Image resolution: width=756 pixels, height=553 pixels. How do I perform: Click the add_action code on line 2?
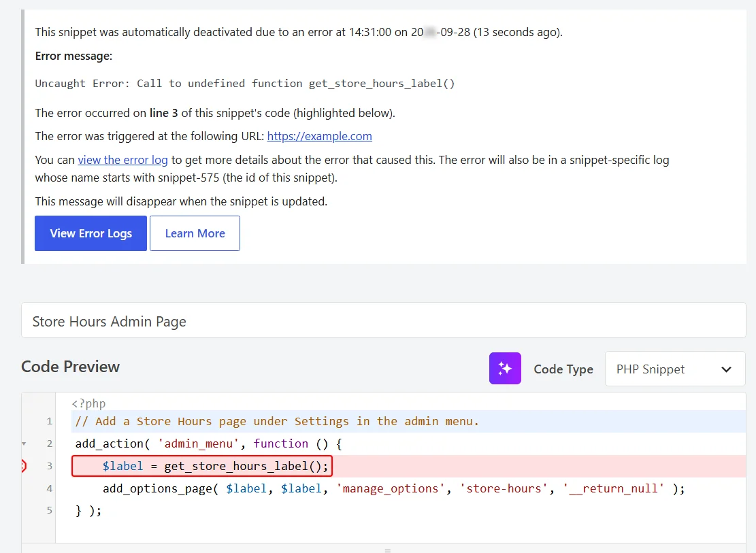click(208, 443)
